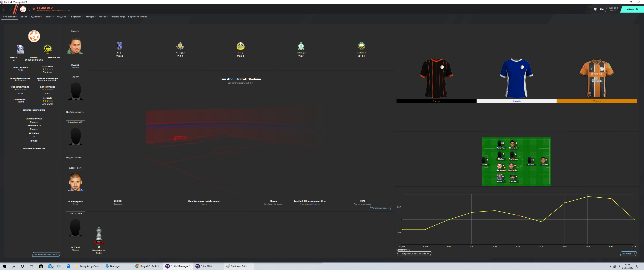Click the up/down club switcher arrows
The height and width of the screenshot is (270, 644).
point(29,9)
